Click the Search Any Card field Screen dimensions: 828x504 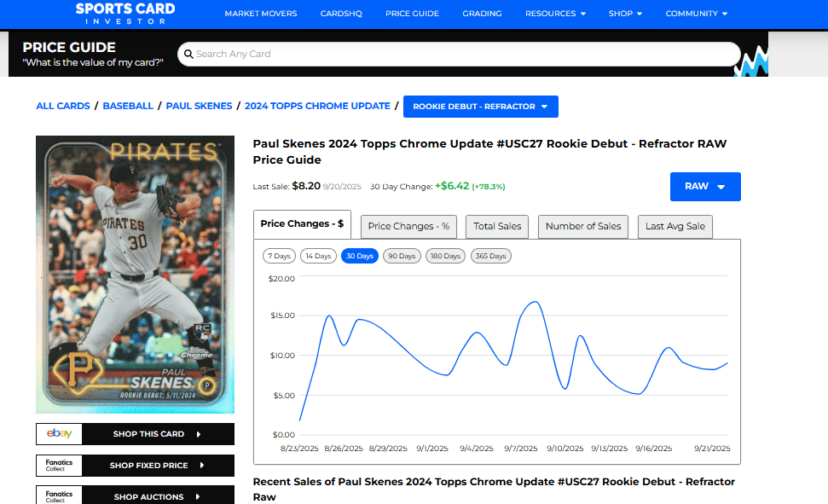[x=460, y=54]
